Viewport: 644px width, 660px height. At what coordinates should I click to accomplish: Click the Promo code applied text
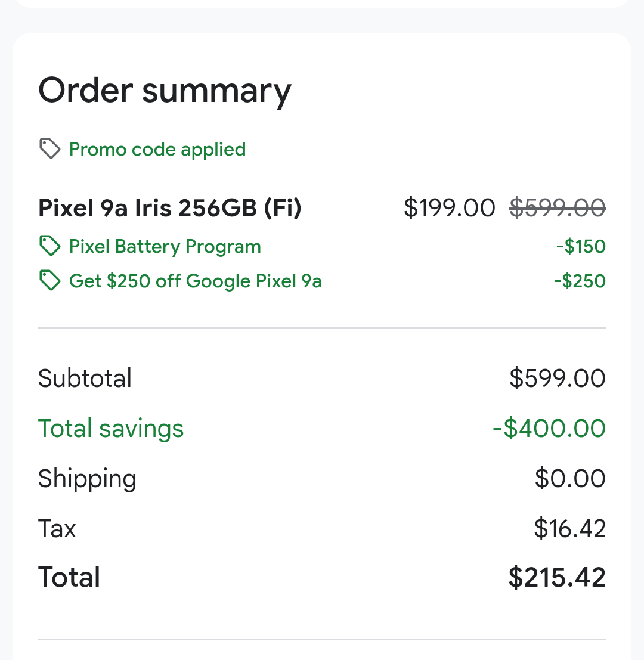(x=157, y=149)
